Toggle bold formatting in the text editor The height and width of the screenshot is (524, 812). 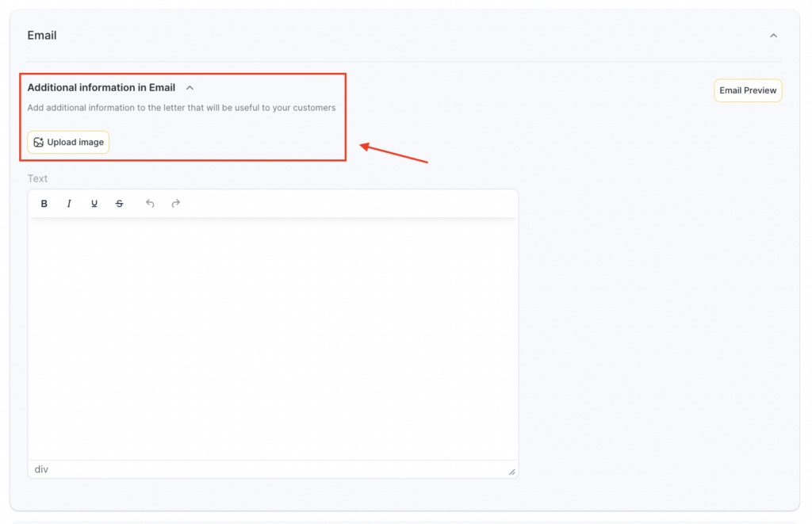pos(44,204)
